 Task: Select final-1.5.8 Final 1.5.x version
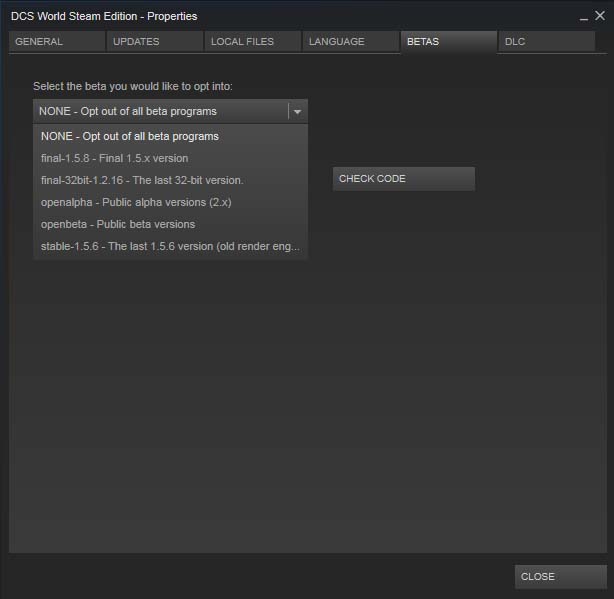[x=170, y=158]
